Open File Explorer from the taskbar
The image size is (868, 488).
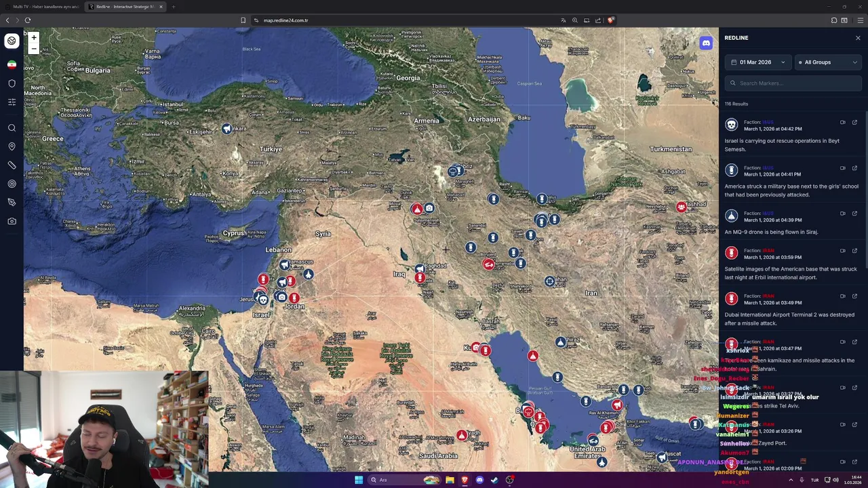[450, 480]
